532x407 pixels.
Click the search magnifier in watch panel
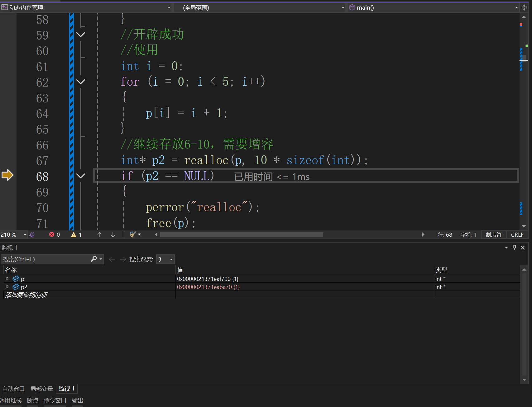(94, 259)
